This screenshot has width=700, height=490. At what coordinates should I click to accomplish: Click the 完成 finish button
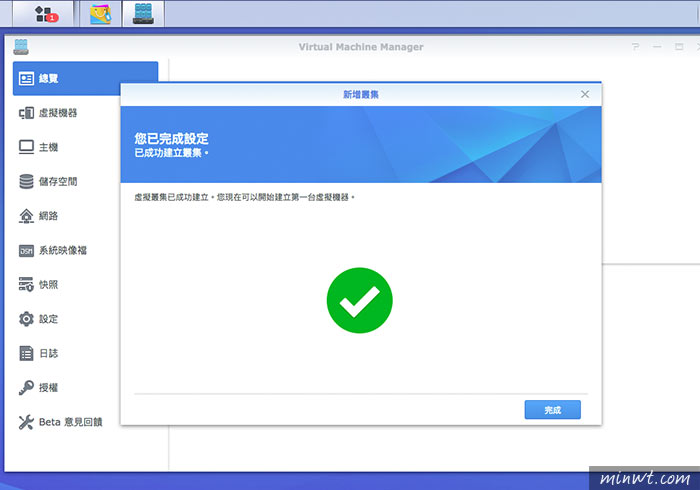click(553, 410)
